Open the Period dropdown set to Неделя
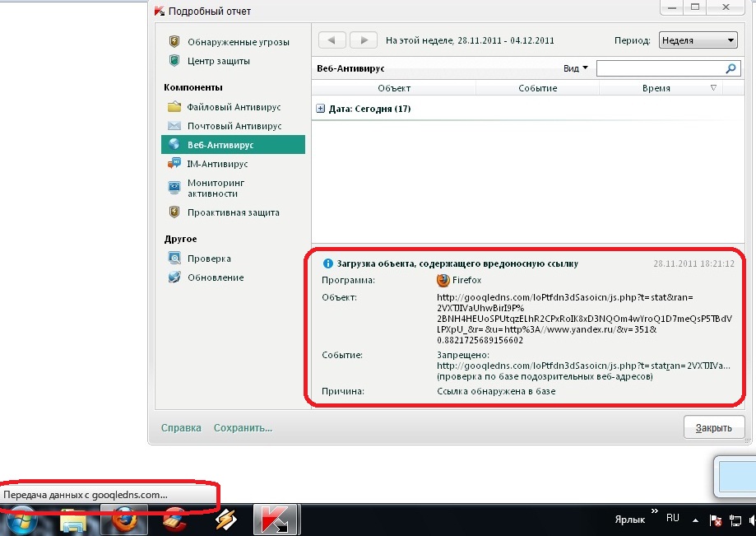 coord(698,40)
